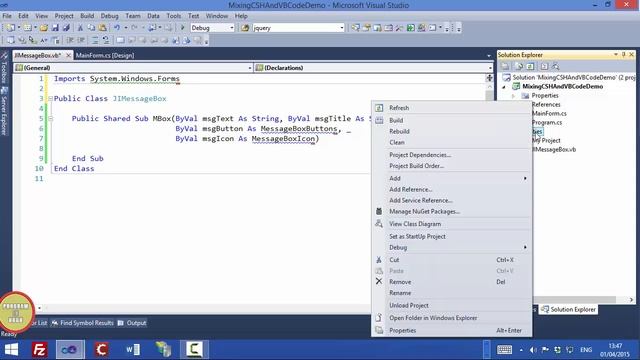Click the Start Debugging play arrow
The height and width of the screenshot is (360, 640).
(182, 28)
